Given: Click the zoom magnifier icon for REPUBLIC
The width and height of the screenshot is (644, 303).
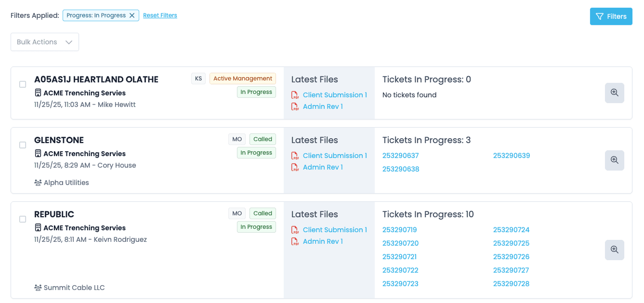Looking at the screenshot, I should click(x=614, y=250).
